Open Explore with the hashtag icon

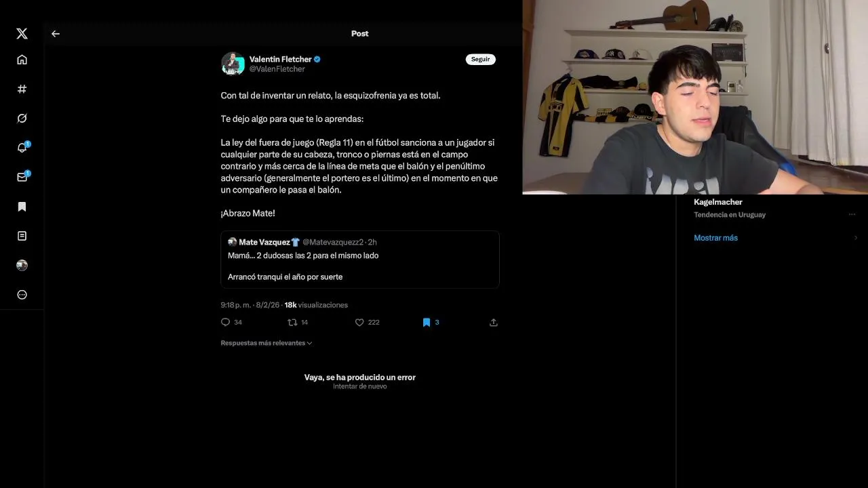coord(22,89)
